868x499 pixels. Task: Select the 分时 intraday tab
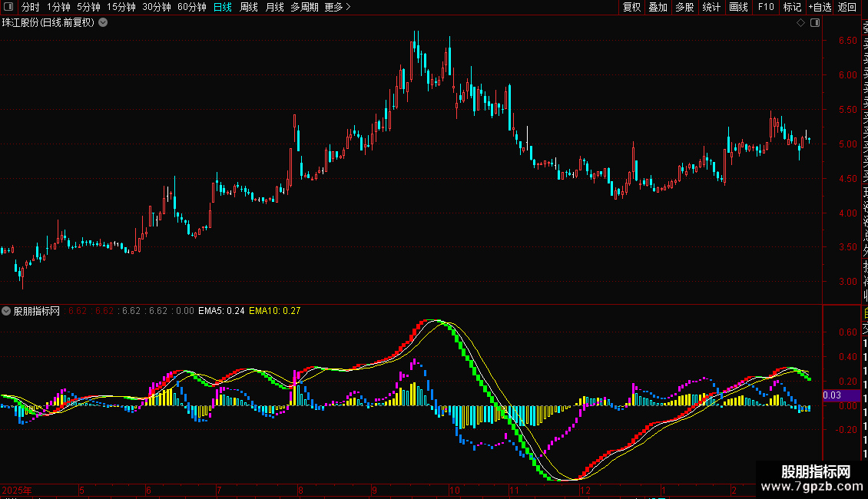(30, 7)
